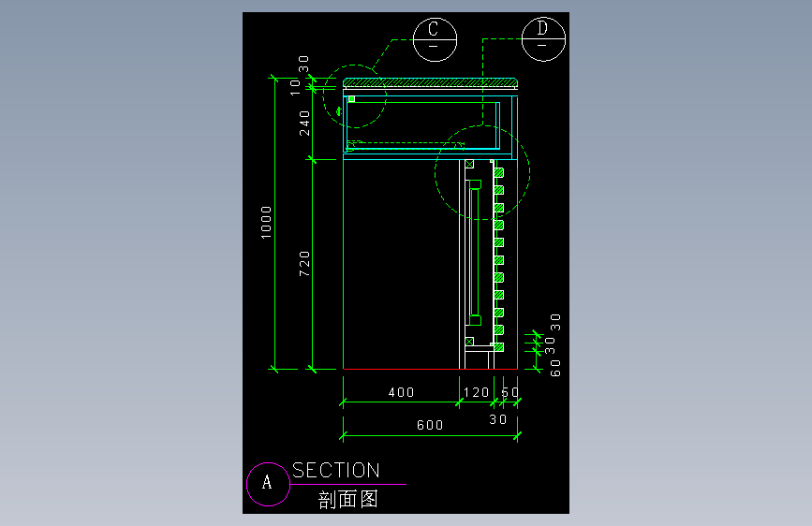The image size is (812, 526).
Task: Click the 240 vertical dimension label
Action: 304,124
